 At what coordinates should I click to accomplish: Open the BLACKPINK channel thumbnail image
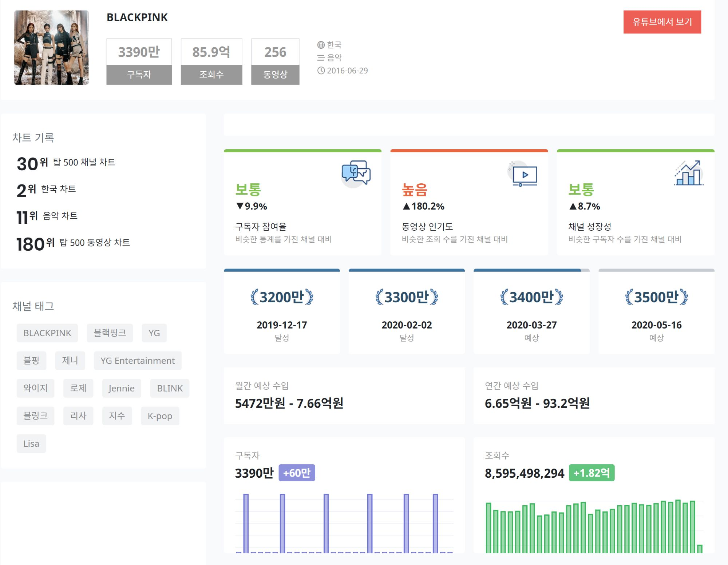(x=51, y=47)
